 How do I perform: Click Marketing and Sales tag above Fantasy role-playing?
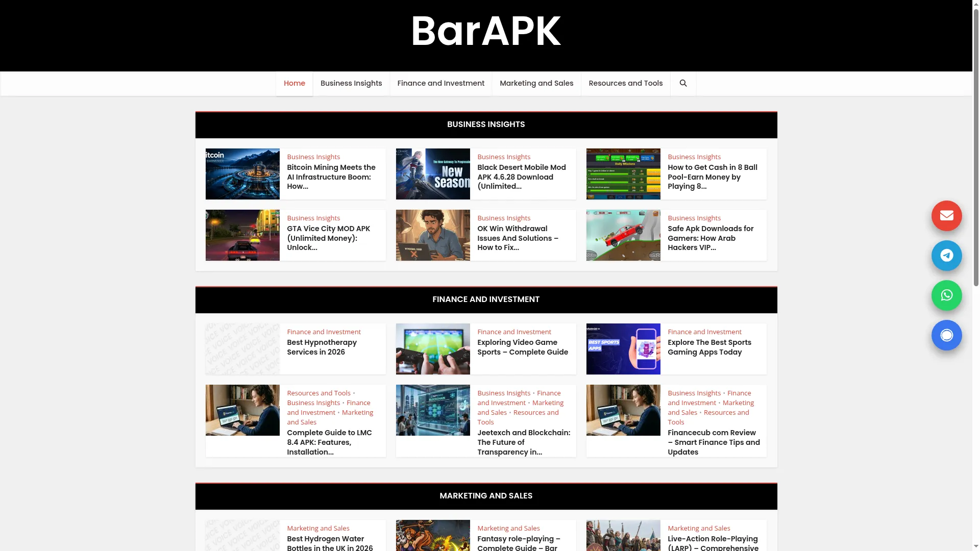coord(508,528)
